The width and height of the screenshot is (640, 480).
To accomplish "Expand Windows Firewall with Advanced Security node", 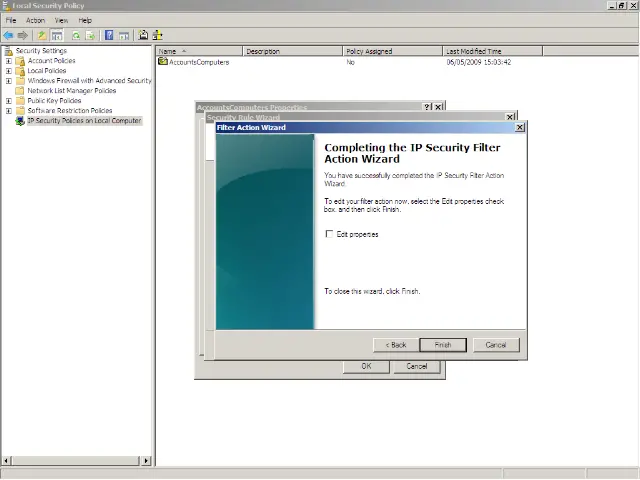I will (x=9, y=81).
